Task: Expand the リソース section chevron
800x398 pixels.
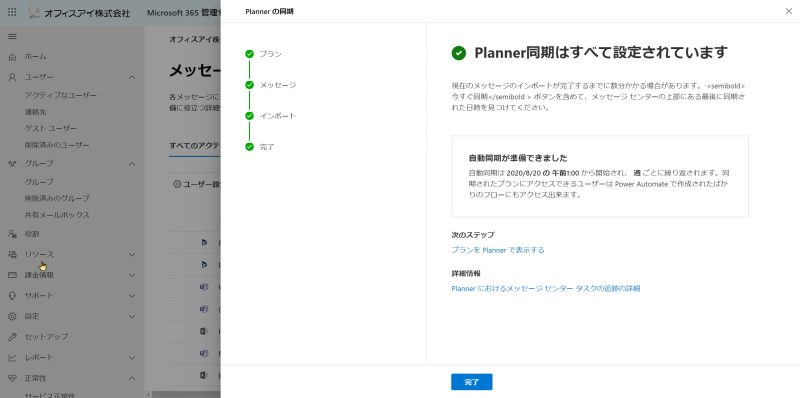Action: coord(132,255)
